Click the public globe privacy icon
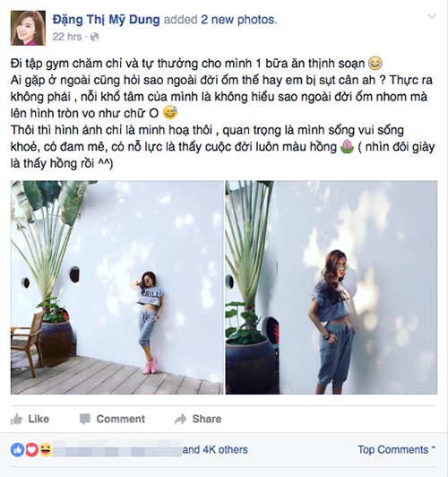448x477 pixels. click(x=95, y=37)
